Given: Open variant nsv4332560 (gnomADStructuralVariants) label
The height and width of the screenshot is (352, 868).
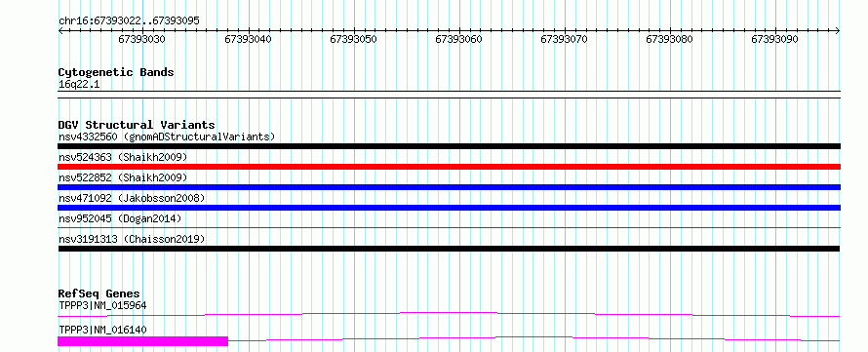Looking at the screenshot, I should coord(167,137).
